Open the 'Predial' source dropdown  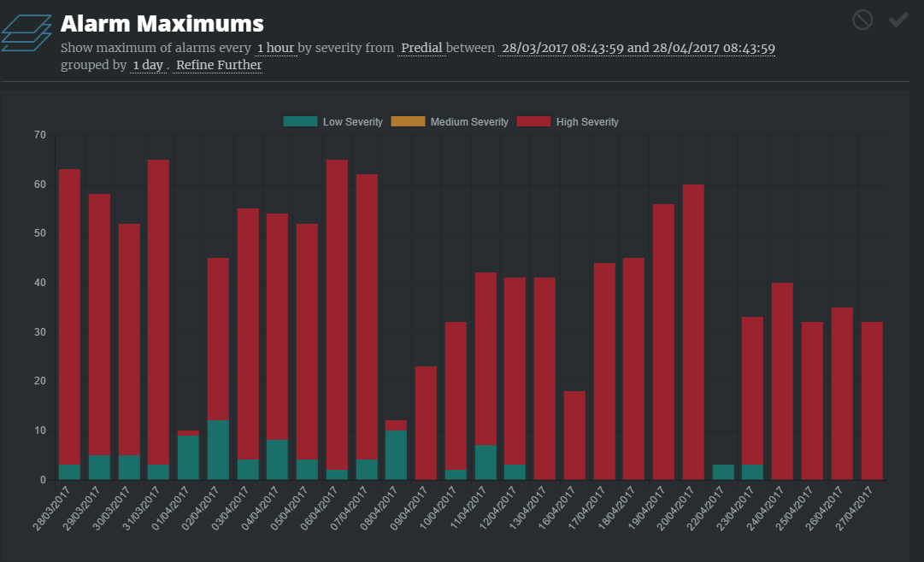(422, 49)
